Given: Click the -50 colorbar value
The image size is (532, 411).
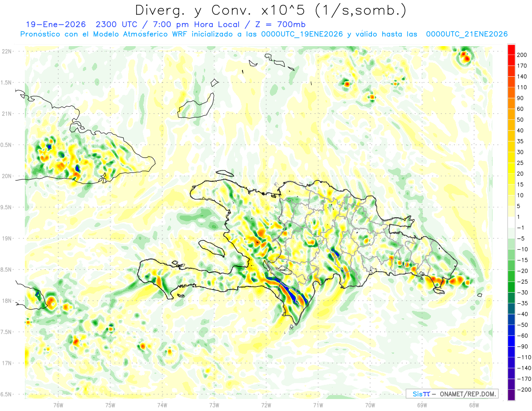Looking at the screenshot, I should (x=524, y=325).
